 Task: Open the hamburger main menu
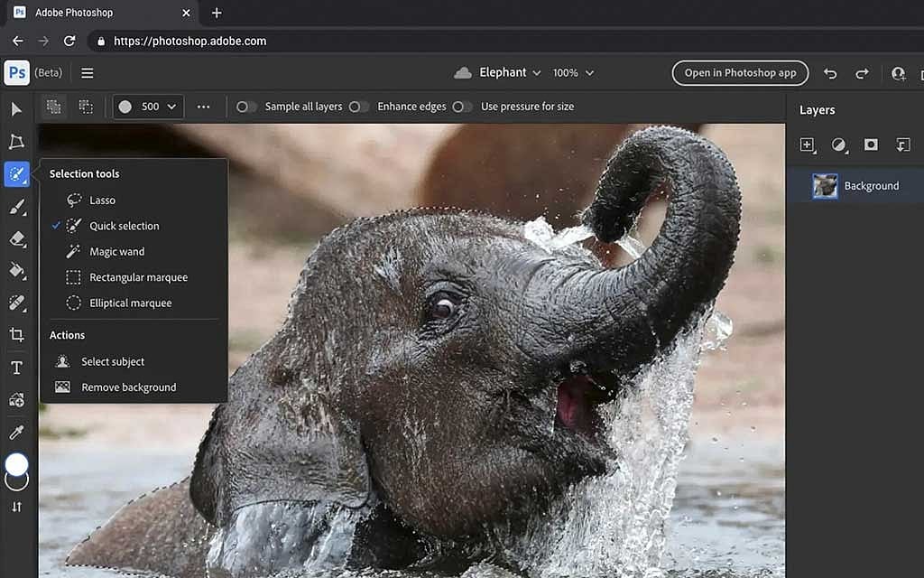pos(88,73)
